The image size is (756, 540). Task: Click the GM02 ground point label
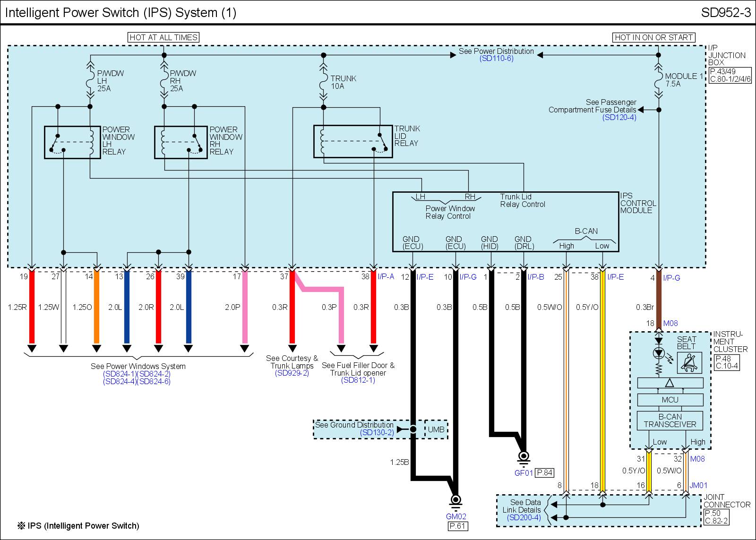point(457,516)
